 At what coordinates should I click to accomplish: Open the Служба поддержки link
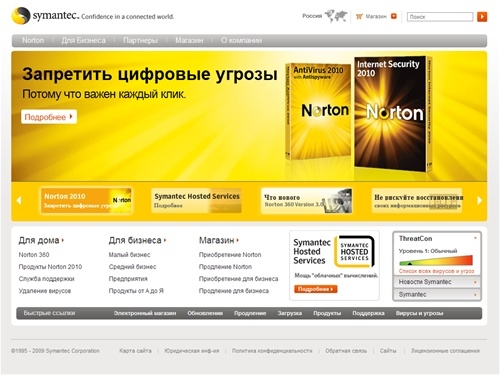point(46,279)
